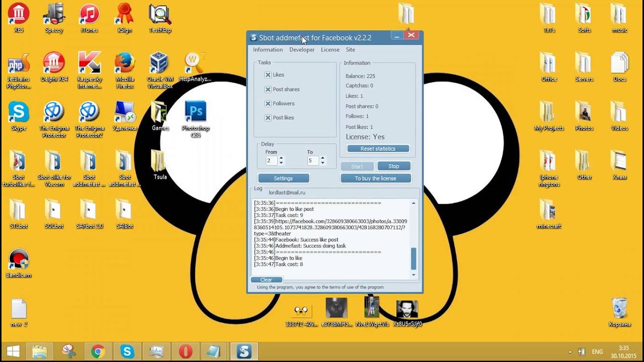
Task: Select The Enigma Protector desktop icon
Action: [x=54, y=119]
